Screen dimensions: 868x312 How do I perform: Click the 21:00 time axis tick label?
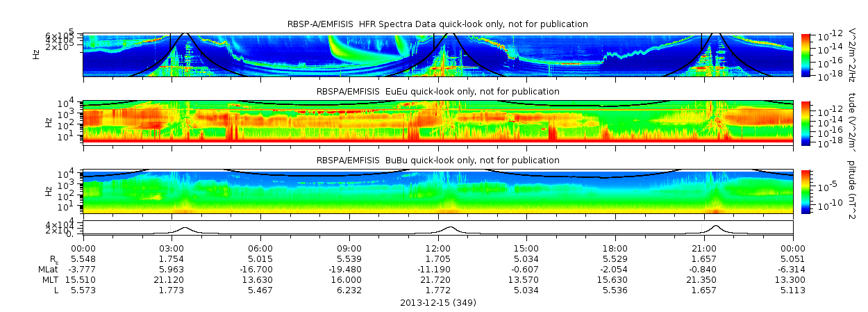(704, 249)
